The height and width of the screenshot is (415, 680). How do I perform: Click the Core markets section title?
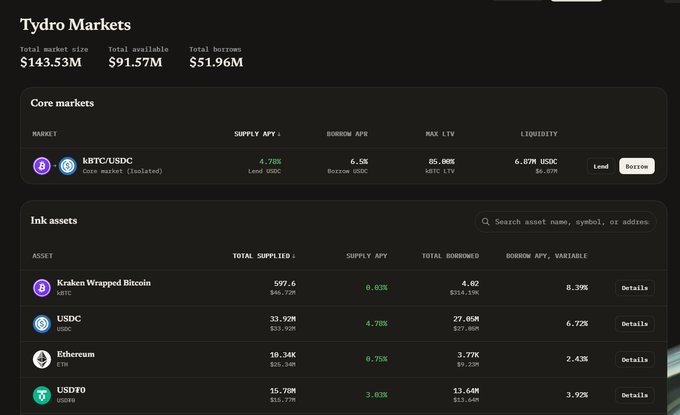pyautogui.click(x=62, y=103)
